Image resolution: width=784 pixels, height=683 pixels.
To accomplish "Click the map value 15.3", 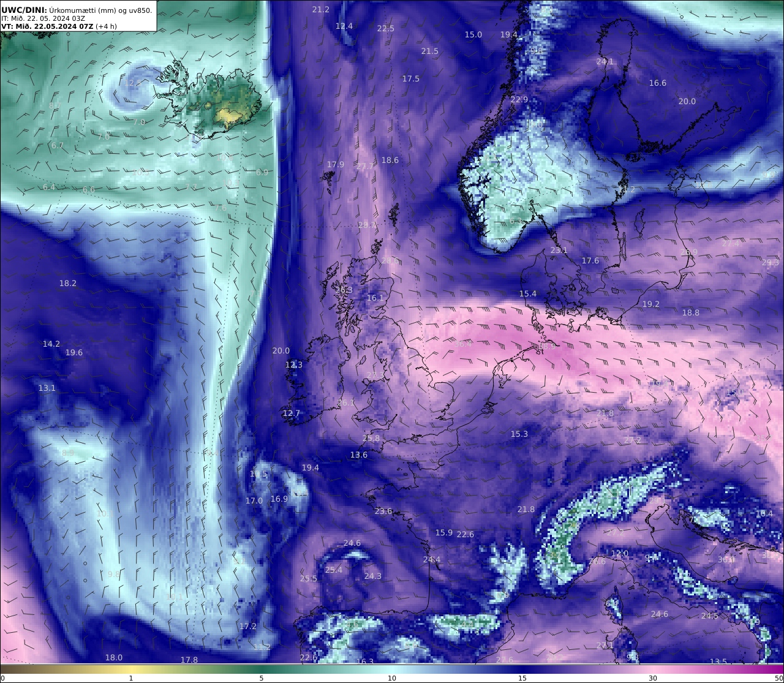I will click(x=519, y=434).
